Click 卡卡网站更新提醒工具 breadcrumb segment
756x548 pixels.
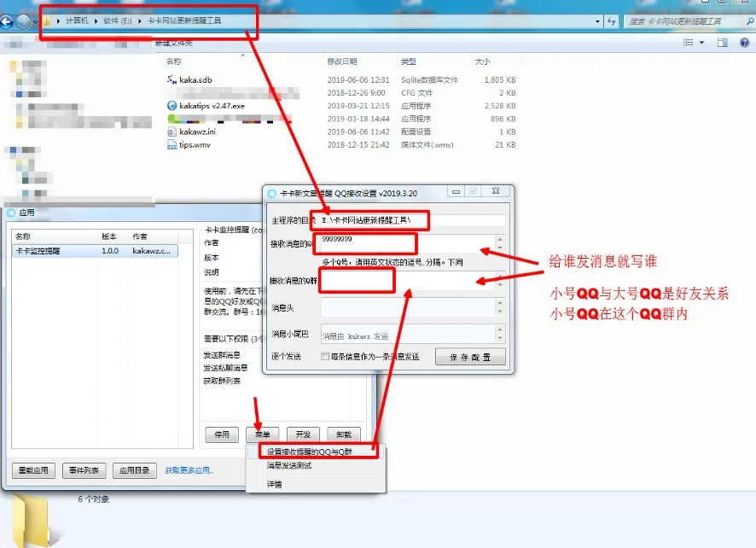[x=184, y=20]
